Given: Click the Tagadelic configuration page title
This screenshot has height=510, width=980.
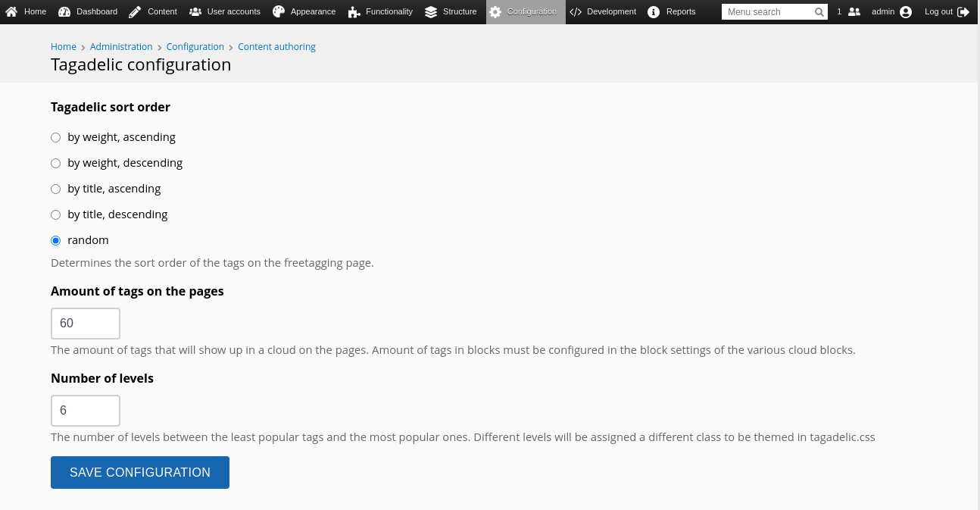Looking at the screenshot, I should pos(141,65).
